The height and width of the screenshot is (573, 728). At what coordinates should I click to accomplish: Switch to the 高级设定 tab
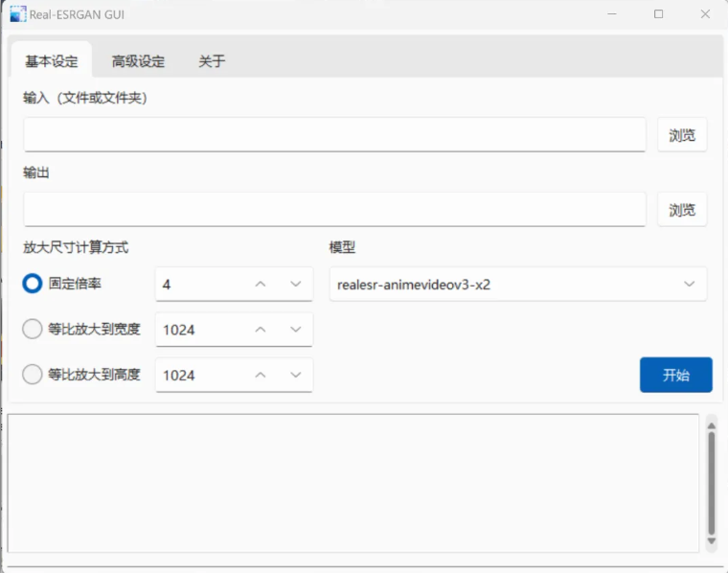click(x=138, y=61)
